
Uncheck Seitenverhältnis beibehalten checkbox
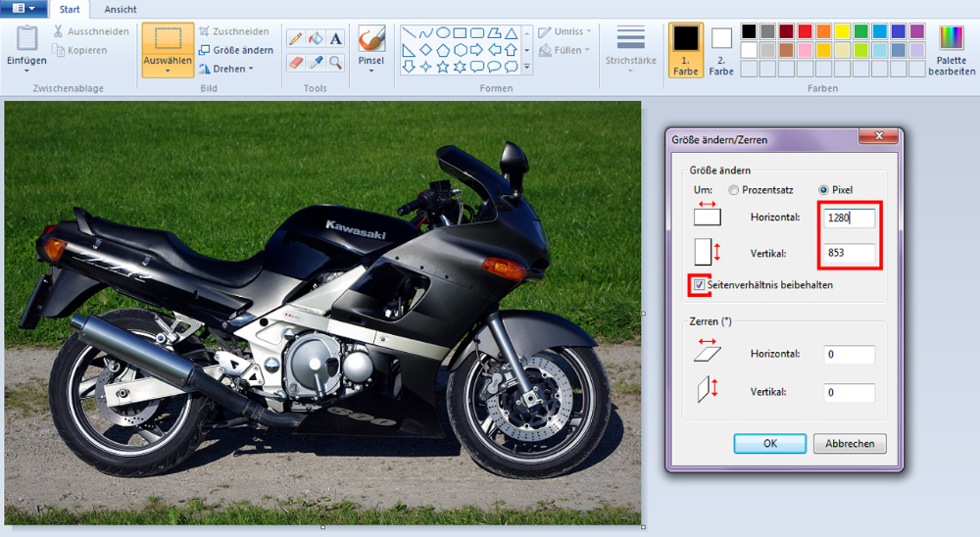(700, 285)
